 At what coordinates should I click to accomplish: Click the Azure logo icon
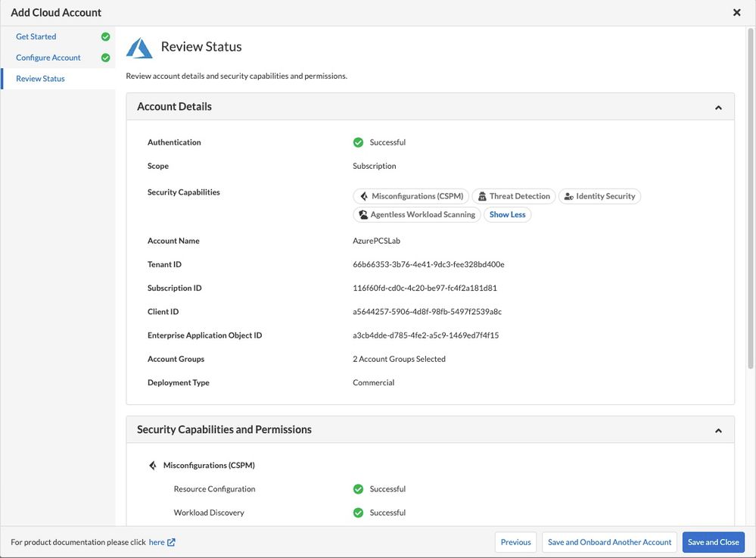[x=139, y=48]
